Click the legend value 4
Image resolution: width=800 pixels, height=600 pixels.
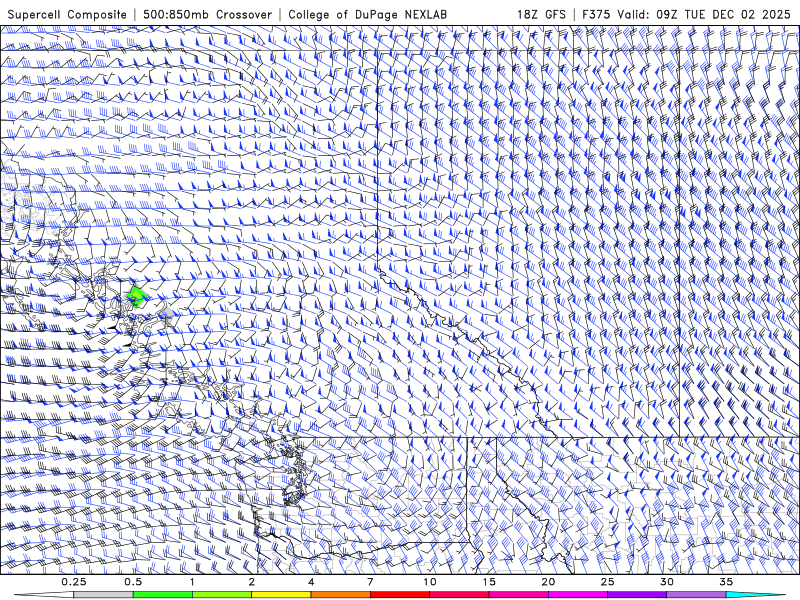[311, 582]
